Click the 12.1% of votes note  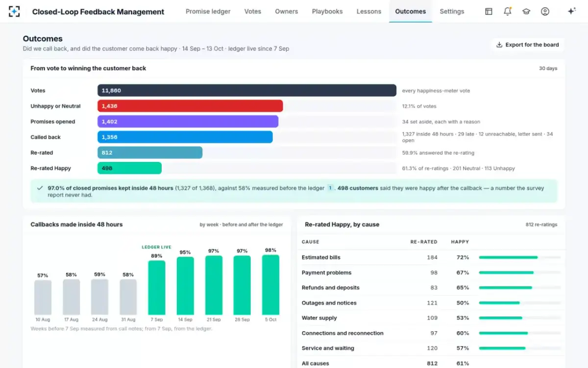(x=419, y=106)
